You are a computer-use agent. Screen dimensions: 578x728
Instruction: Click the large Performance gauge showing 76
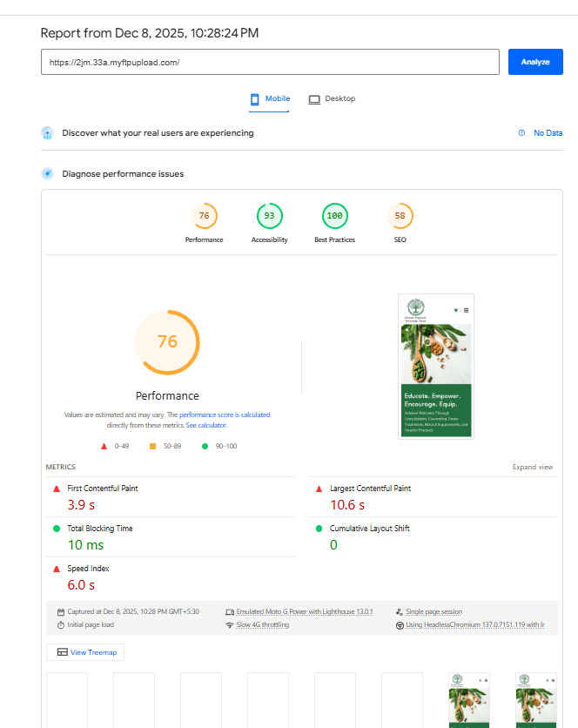167,342
